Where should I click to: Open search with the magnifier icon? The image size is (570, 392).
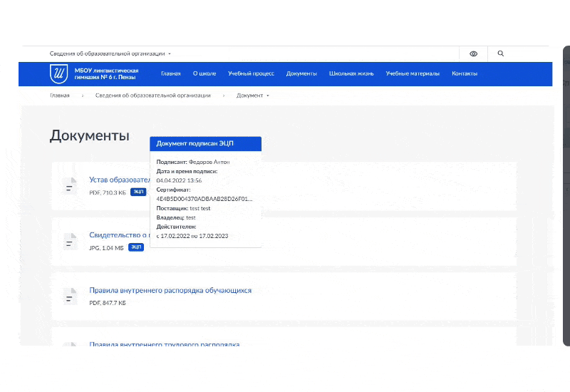501,53
